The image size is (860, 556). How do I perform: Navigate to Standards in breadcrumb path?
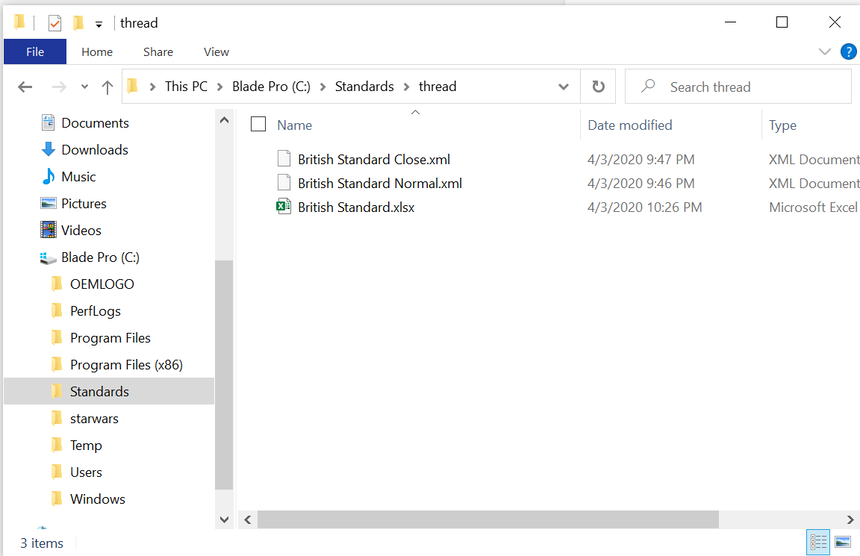(364, 87)
